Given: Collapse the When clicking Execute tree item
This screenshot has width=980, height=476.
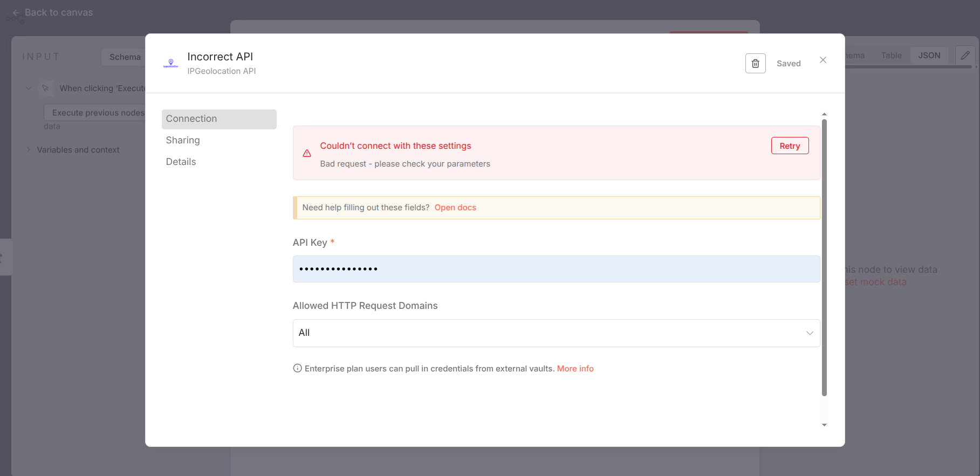Looking at the screenshot, I should tap(29, 88).
